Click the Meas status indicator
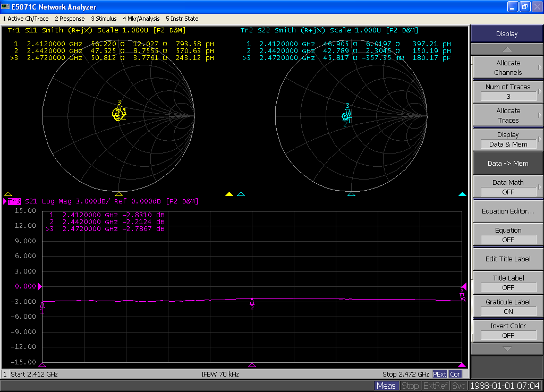 pos(386,386)
